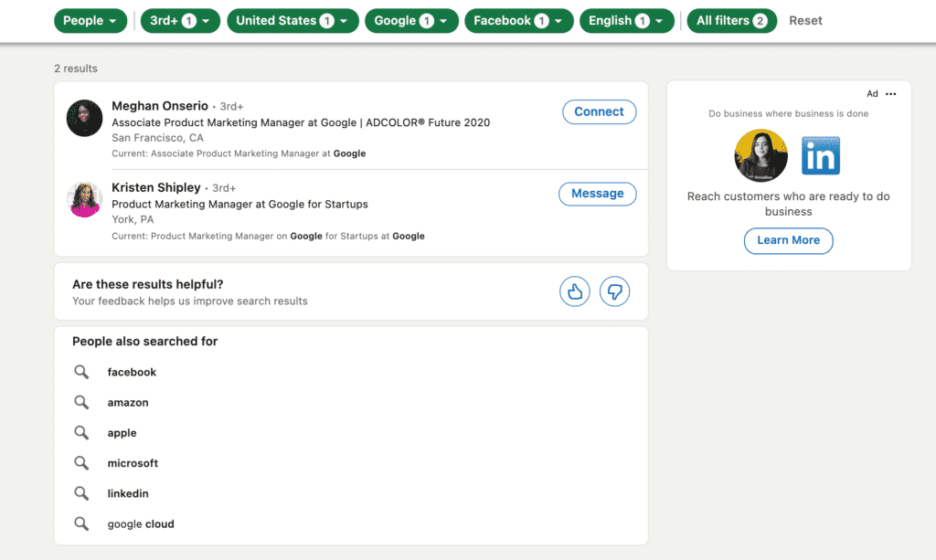Click 'York, PA' location text
Viewport: 936px width, 560px height.
(x=133, y=219)
